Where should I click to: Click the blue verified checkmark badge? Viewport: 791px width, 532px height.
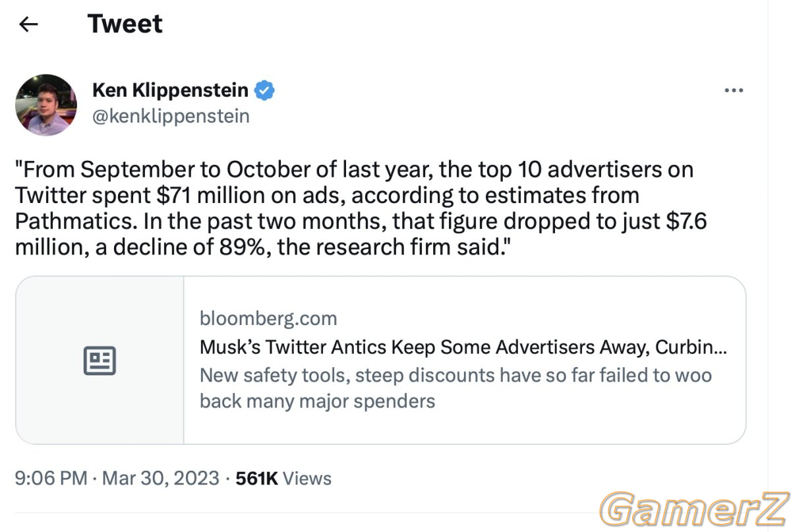[264, 90]
